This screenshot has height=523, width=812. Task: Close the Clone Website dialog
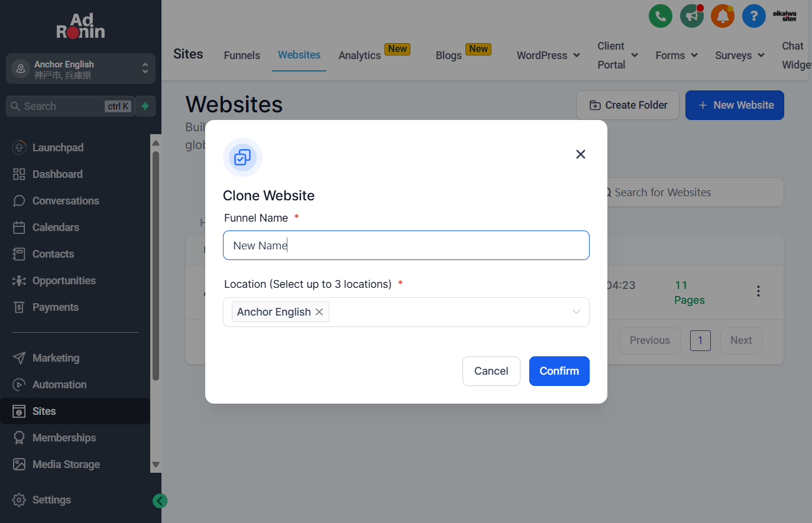(581, 154)
